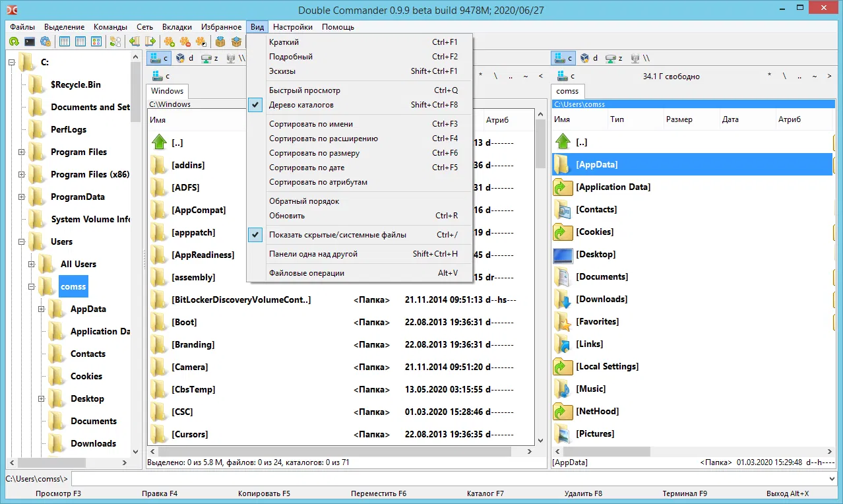The width and height of the screenshot is (843, 504).
Task: Open options via the gear toolbar icon
Action: tap(46, 42)
